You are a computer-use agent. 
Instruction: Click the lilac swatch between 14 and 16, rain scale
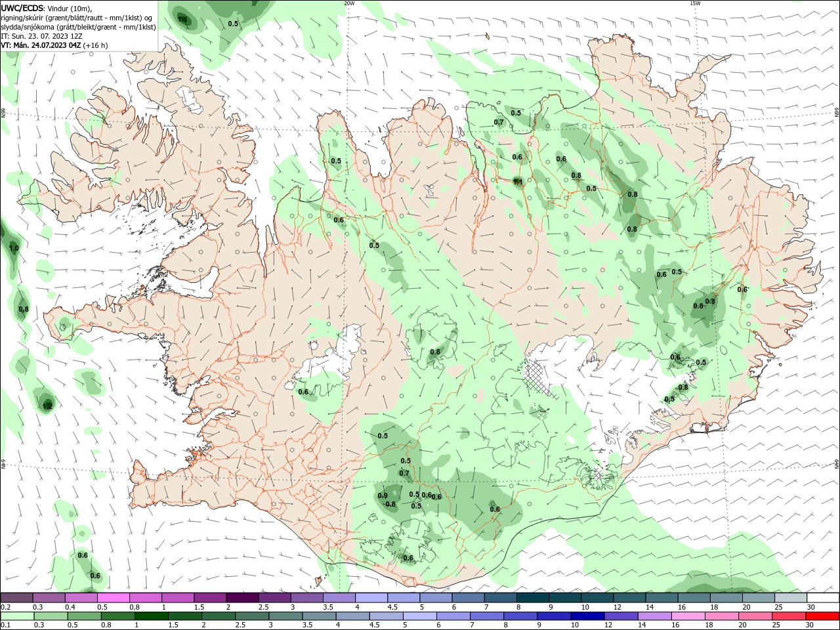point(654,616)
